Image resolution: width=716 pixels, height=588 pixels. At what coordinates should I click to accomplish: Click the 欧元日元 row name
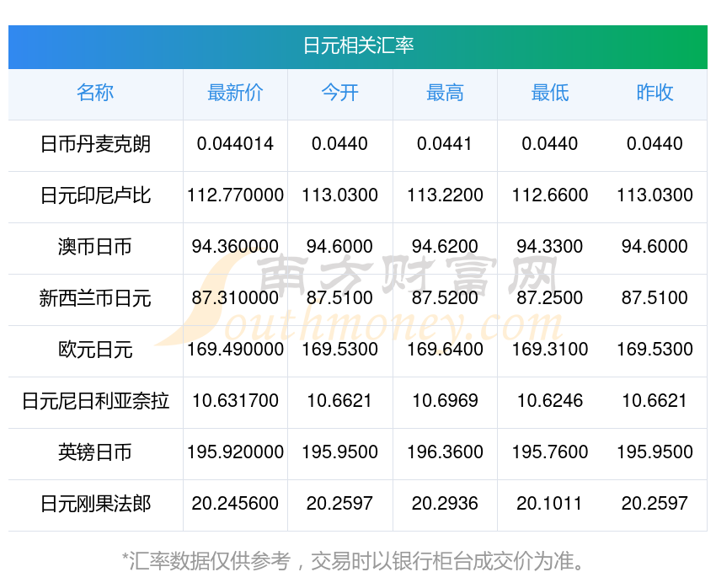(x=95, y=350)
